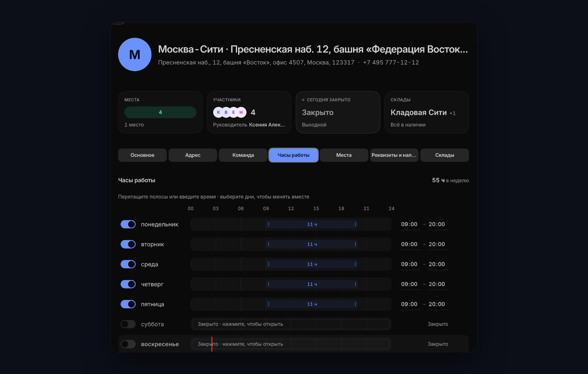Open the Сегодня закрыто status card
Viewport: 588px width, 374px height.
(x=338, y=112)
